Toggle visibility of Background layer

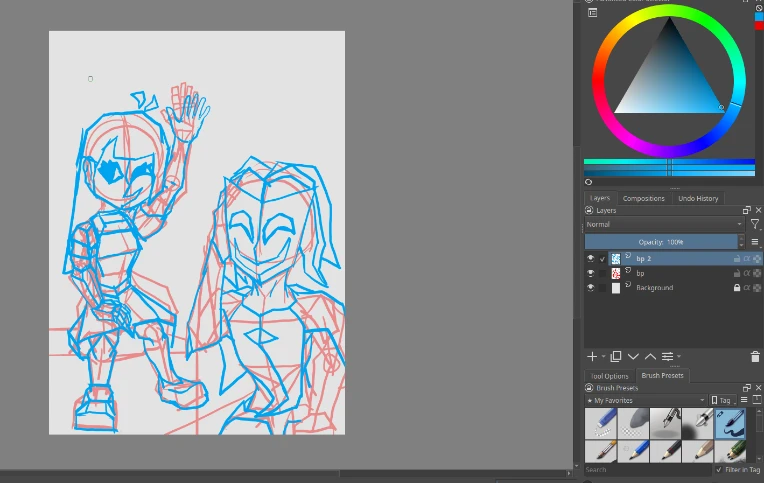(x=590, y=288)
